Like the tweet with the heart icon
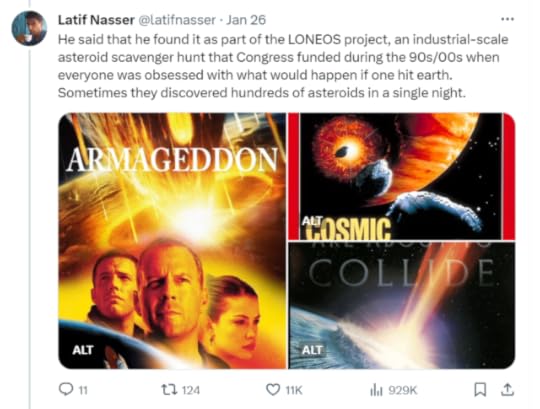Viewport: 540px width, 409px height. [273, 390]
